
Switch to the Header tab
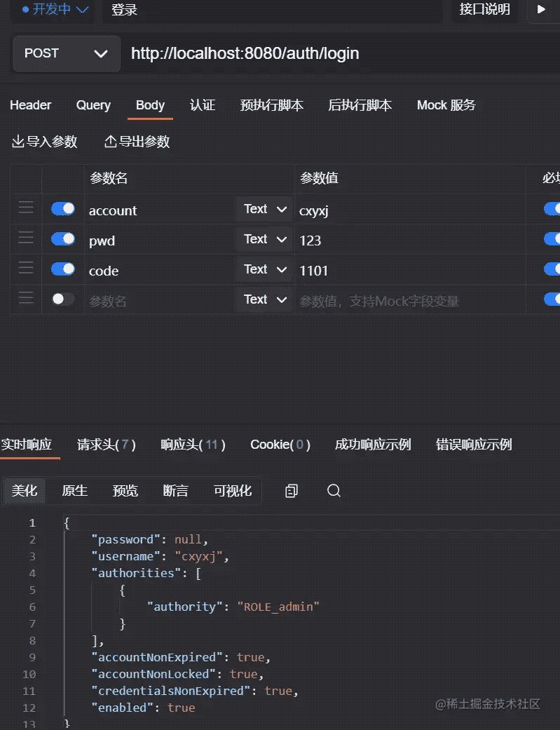(30, 105)
